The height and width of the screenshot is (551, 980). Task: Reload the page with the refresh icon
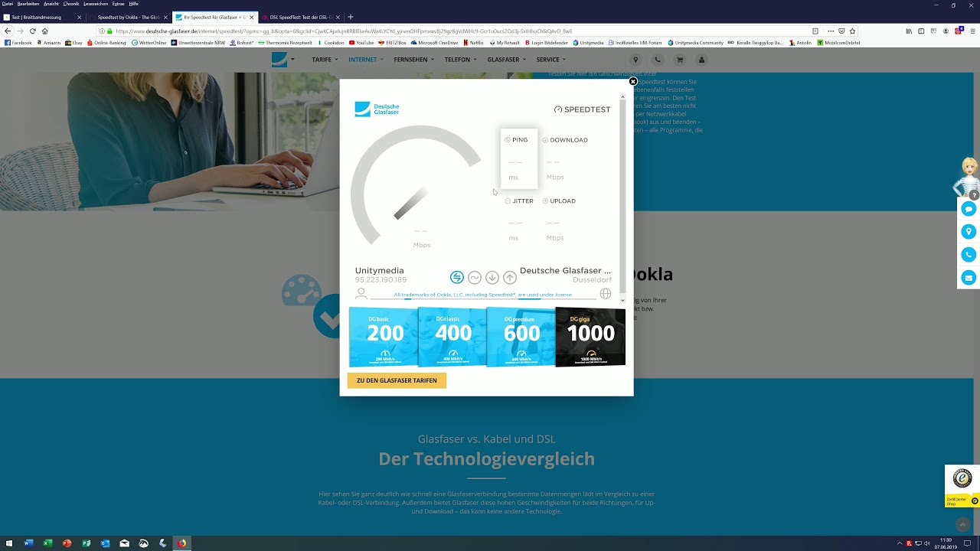tap(32, 31)
